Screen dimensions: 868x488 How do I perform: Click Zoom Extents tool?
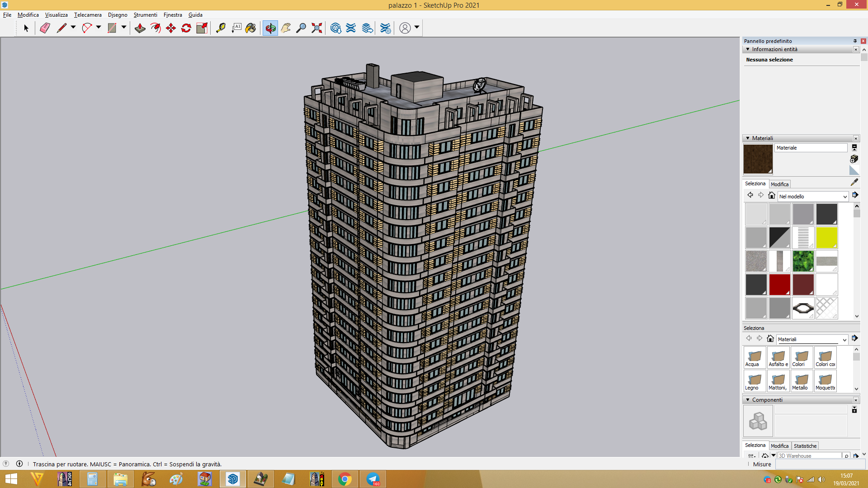click(317, 28)
